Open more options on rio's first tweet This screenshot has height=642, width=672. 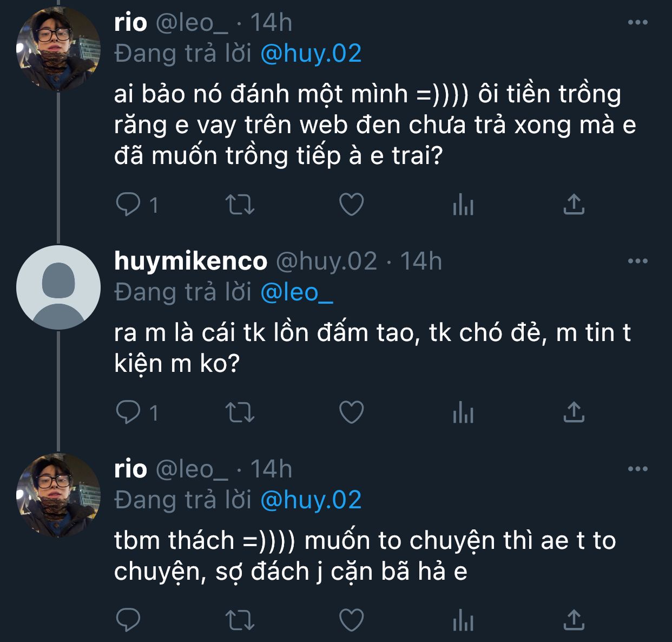click(x=637, y=23)
